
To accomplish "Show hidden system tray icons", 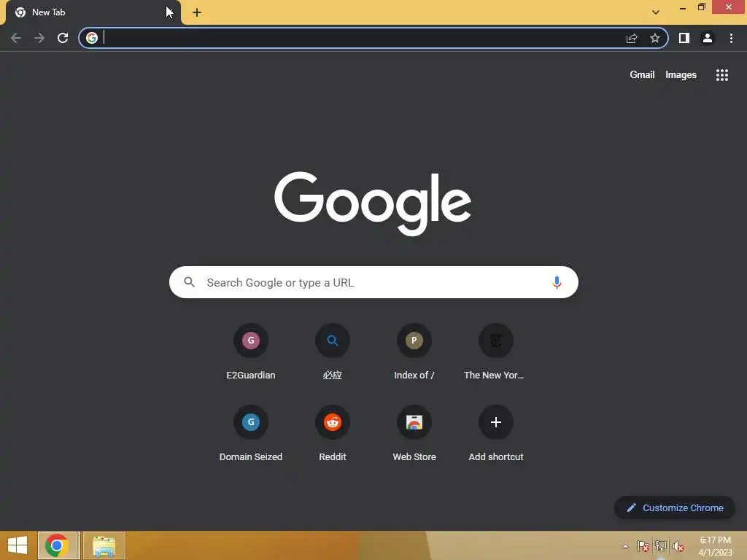I will [x=625, y=546].
